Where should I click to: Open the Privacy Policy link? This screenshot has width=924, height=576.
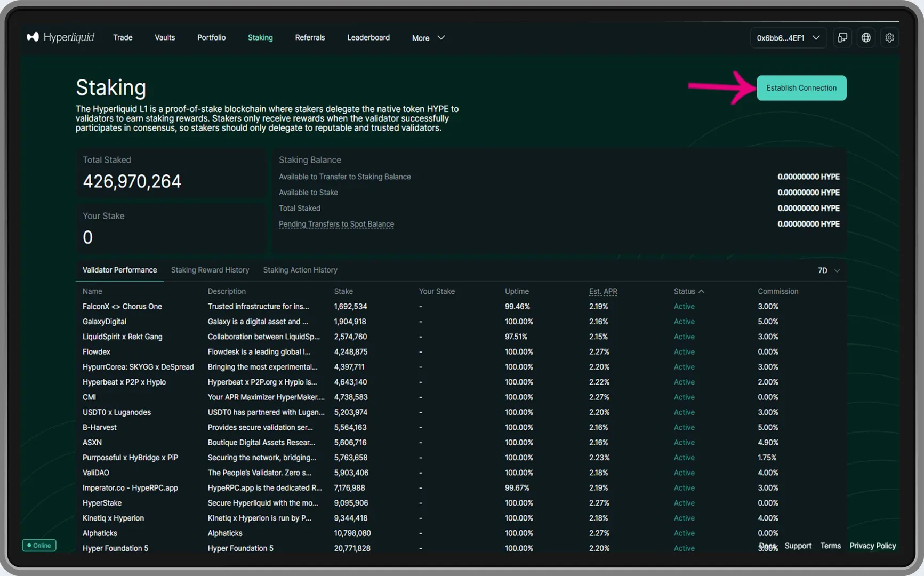(x=872, y=546)
